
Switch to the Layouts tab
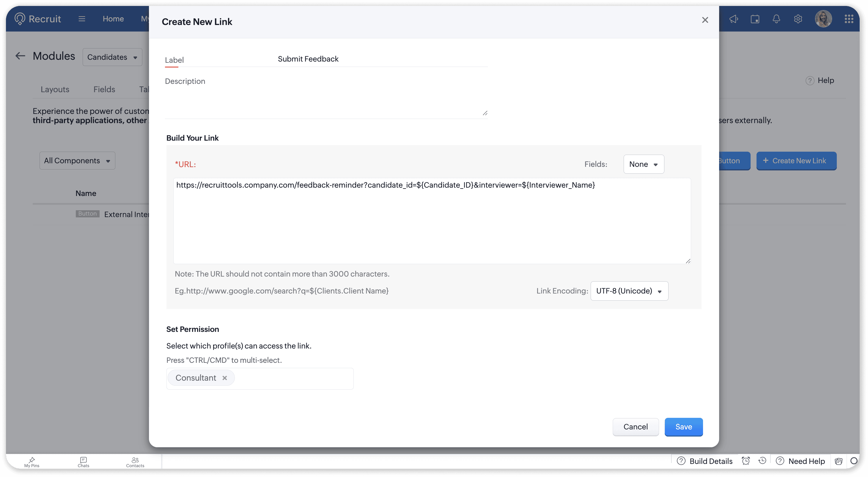[55, 89]
